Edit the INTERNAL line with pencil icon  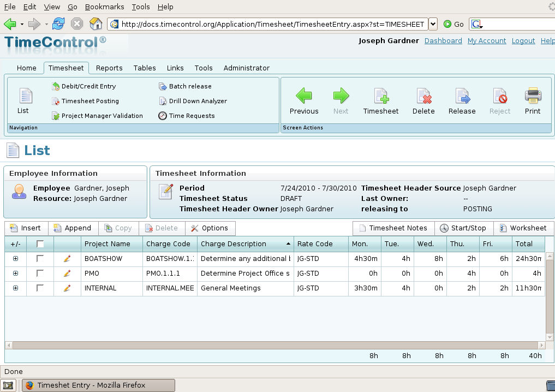click(67, 288)
